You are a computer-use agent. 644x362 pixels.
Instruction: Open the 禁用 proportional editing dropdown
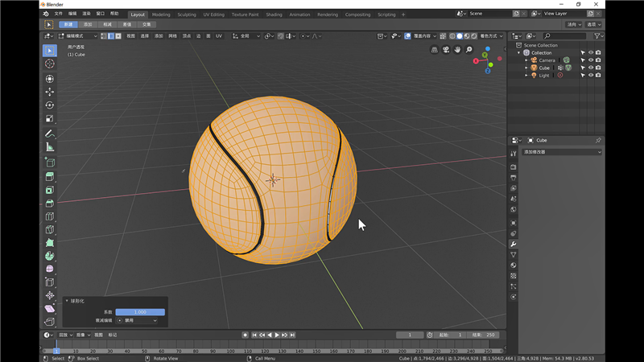coord(137,320)
